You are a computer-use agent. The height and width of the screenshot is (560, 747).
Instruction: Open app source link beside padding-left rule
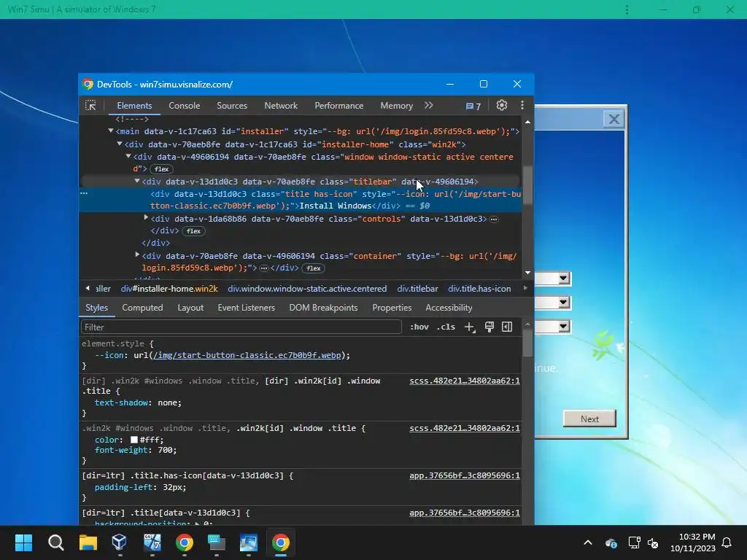click(x=465, y=475)
